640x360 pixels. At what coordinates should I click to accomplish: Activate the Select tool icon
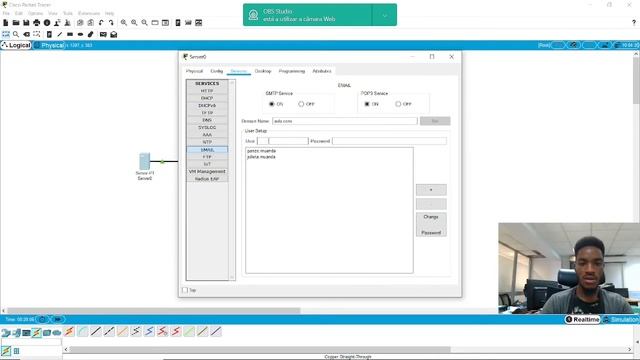[6, 34]
